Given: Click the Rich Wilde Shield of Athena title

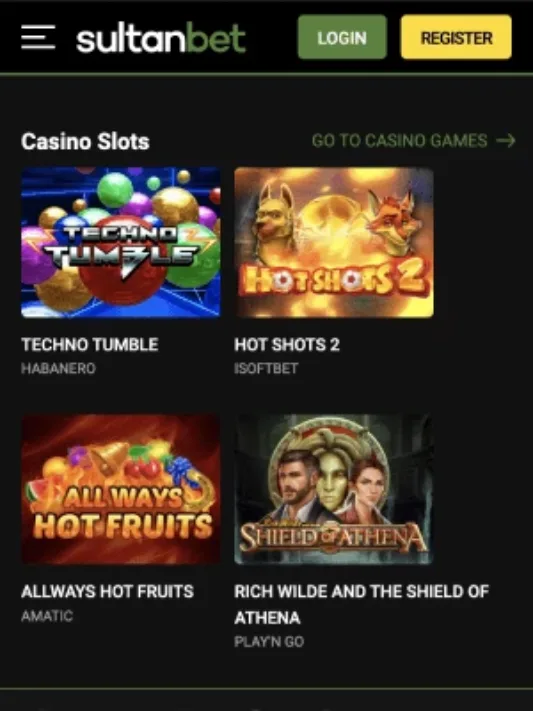Looking at the screenshot, I should point(362,604).
